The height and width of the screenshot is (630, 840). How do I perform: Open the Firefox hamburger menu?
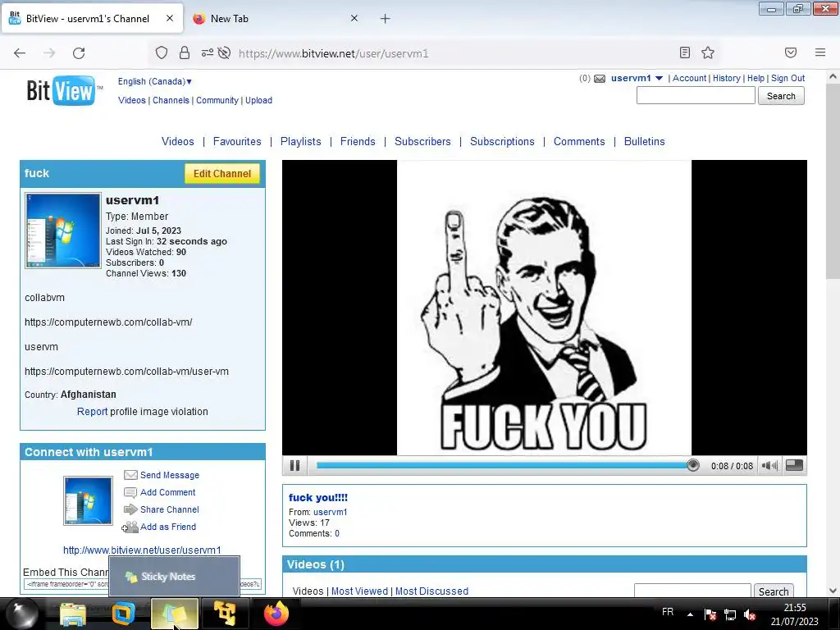(820, 52)
